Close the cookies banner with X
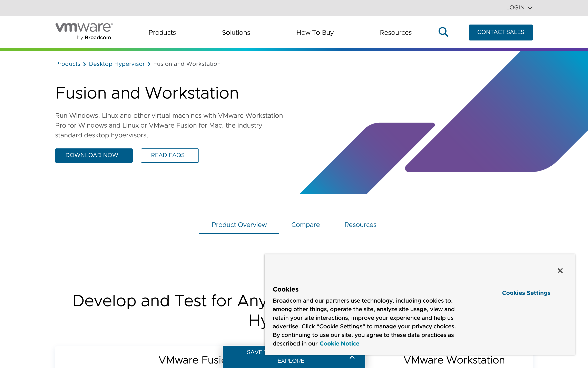Viewport: 588px width, 368px height. click(560, 271)
